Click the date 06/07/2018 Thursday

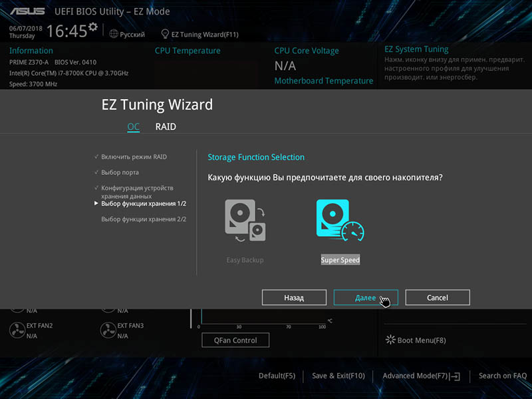tap(25, 32)
